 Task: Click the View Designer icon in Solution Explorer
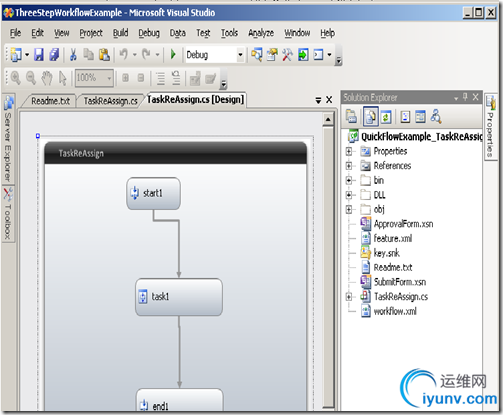click(x=421, y=117)
